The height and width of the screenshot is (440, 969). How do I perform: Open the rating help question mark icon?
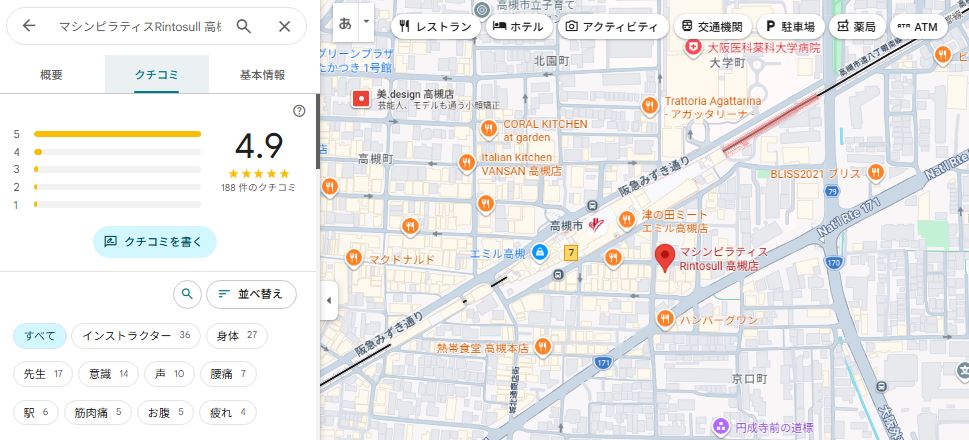click(299, 111)
